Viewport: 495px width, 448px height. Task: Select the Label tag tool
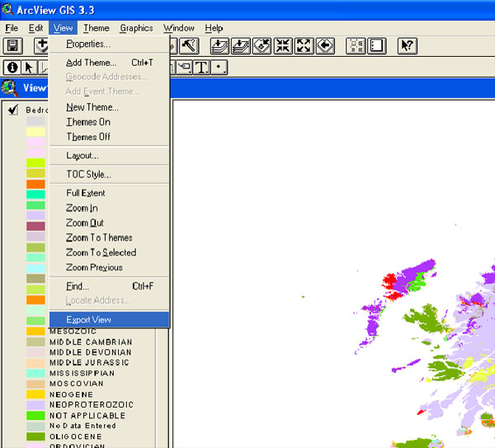coord(184,68)
